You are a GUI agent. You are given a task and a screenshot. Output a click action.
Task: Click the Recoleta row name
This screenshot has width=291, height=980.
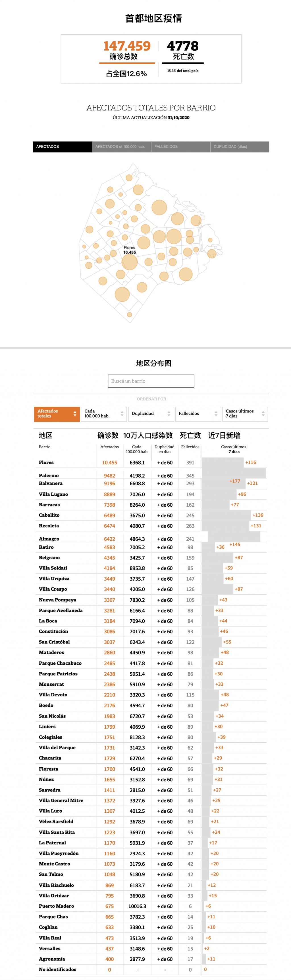[49, 526]
